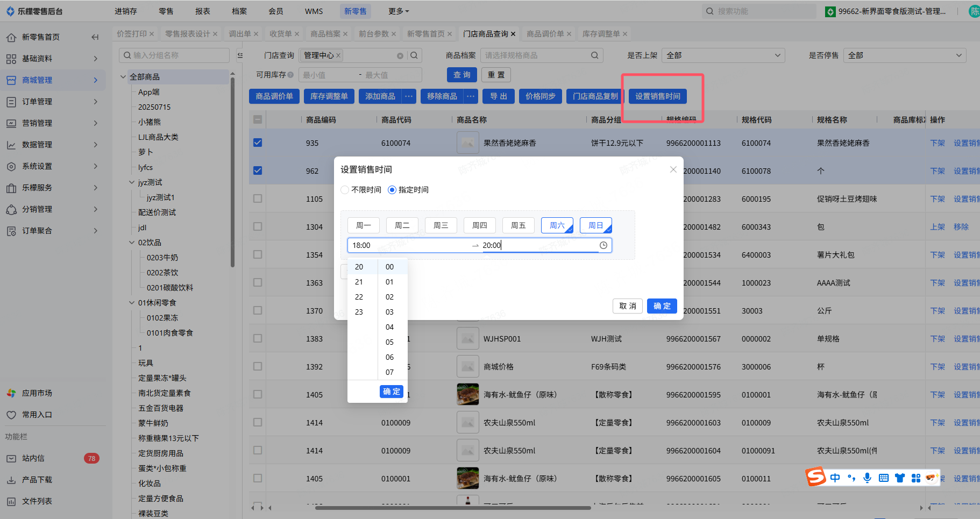Click Sogou input method S logo
Screen dimensions: 980x519
pyautogui.click(x=815, y=477)
